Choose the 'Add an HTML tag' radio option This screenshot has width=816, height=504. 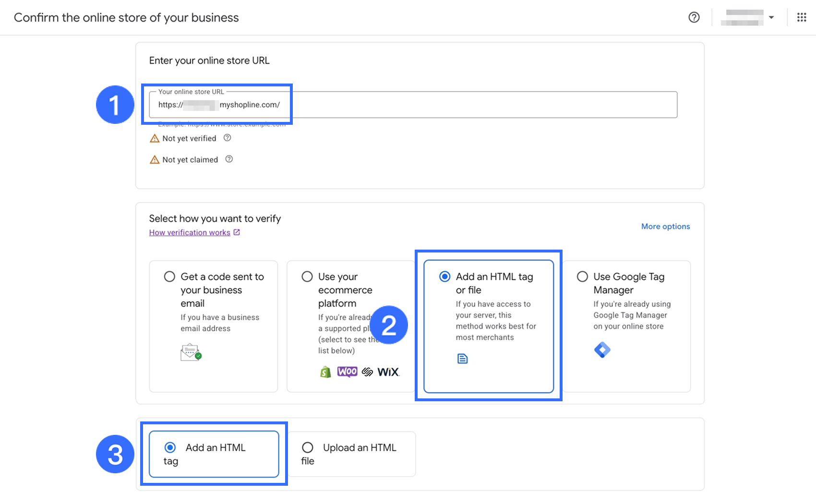[x=170, y=447]
